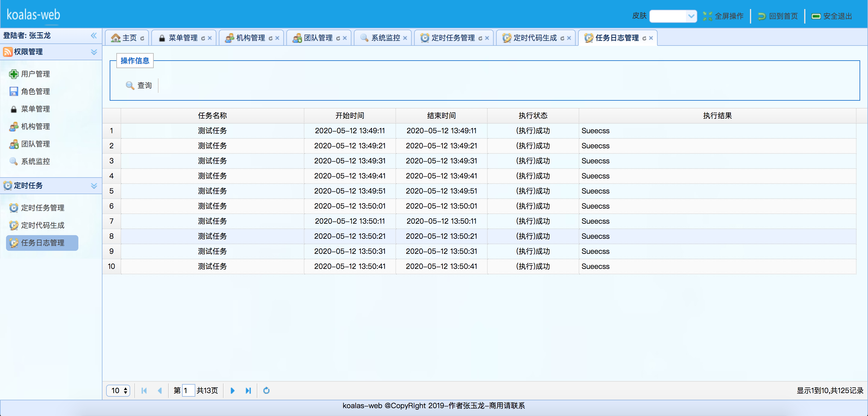Select row 5 end time 2020-05-12 13:49:51
Image resolution: width=868 pixels, height=416 pixels.
pos(442,191)
